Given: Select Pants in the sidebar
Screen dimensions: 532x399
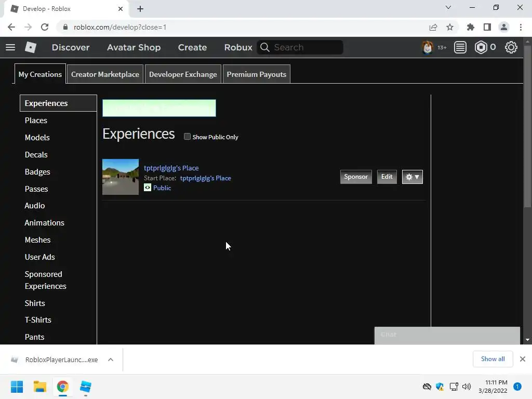Looking at the screenshot, I should pyautogui.click(x=35, y=337).
